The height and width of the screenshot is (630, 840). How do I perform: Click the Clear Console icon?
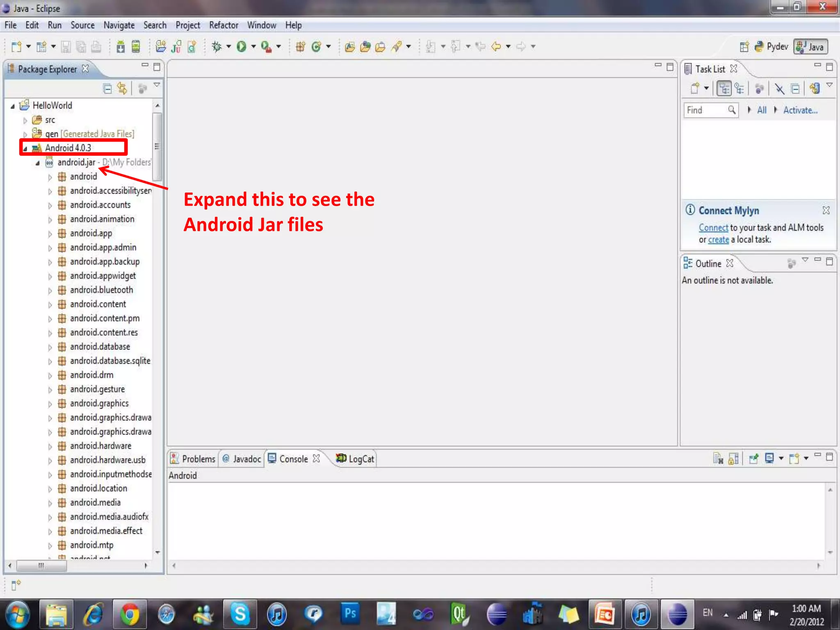point(718,458)
